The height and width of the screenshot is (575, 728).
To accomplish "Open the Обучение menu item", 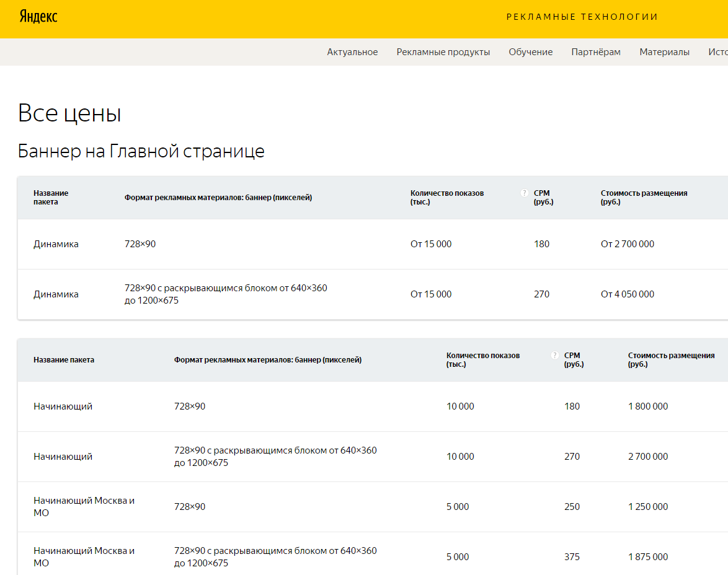I will tap(531, 52).
